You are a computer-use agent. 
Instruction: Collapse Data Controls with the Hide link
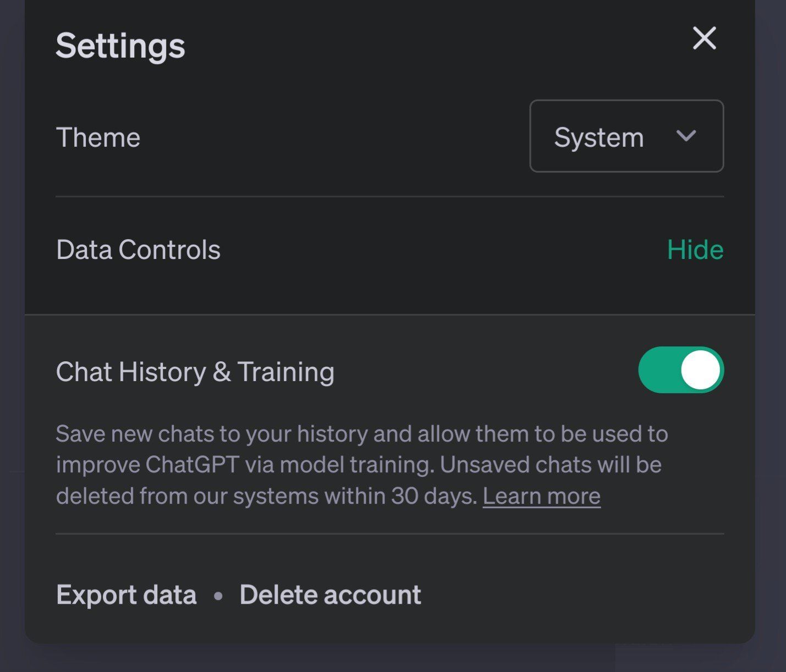coord(695,250)
